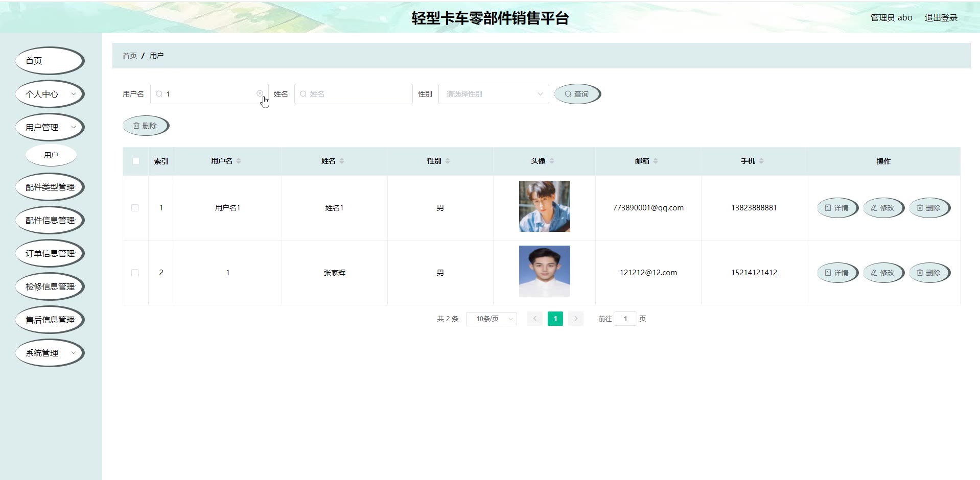The height and width of the screenshot is (480, 980).
Task: Click the email 773890001@qq.com
Action: [648, 208]
